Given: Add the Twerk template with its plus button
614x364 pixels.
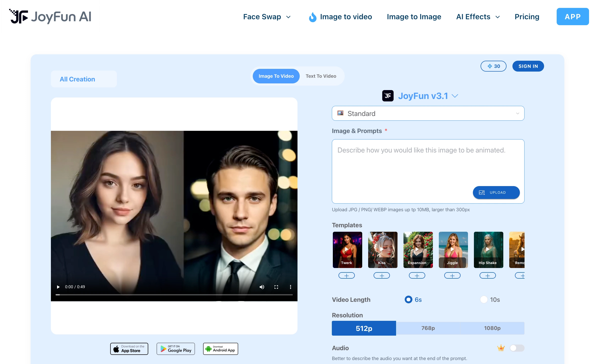Looking at the screenshot, I should tap(346, 276).
